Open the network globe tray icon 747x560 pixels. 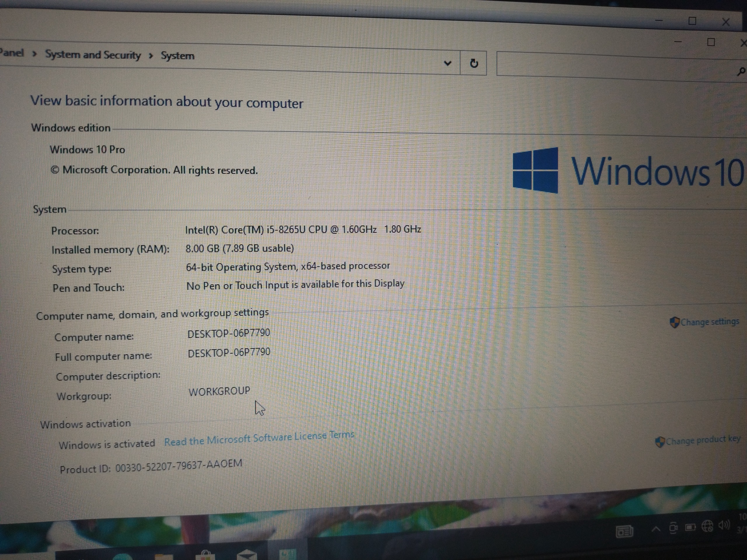tap(707, 526)
